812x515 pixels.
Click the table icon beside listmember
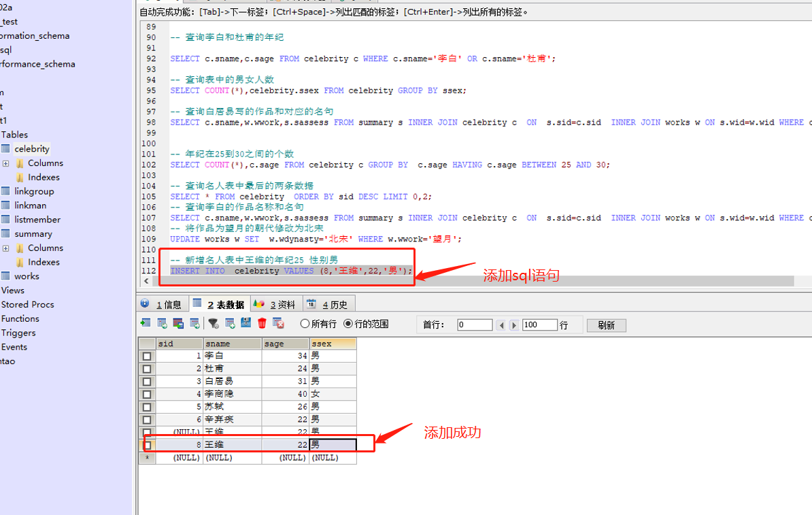tap(5, 219)
